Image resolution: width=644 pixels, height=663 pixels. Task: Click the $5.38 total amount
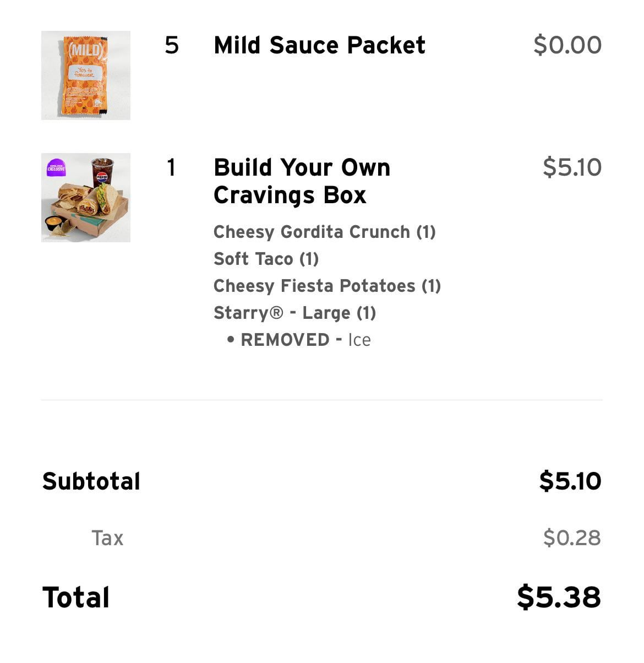[559, 597]
